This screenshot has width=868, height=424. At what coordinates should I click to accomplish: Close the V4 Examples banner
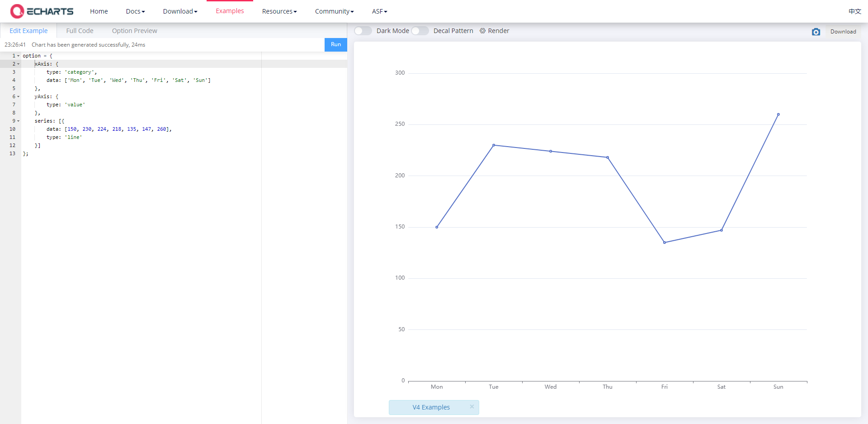point(472,407)
